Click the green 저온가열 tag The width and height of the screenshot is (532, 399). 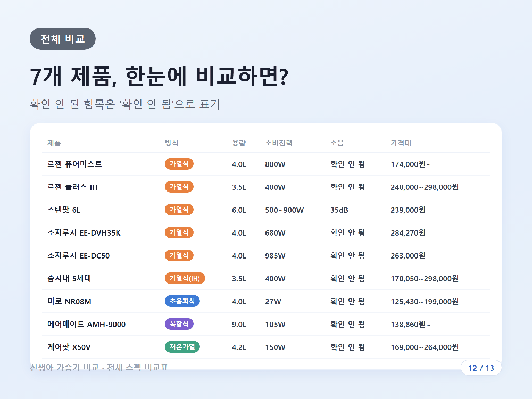click(182, 347)
